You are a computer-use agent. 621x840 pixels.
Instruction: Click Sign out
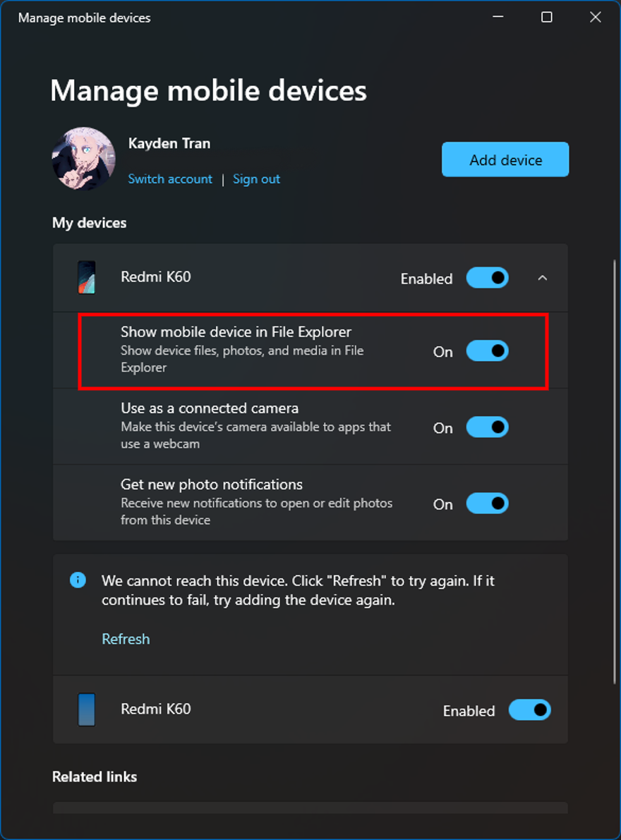[x=256, y=179]
